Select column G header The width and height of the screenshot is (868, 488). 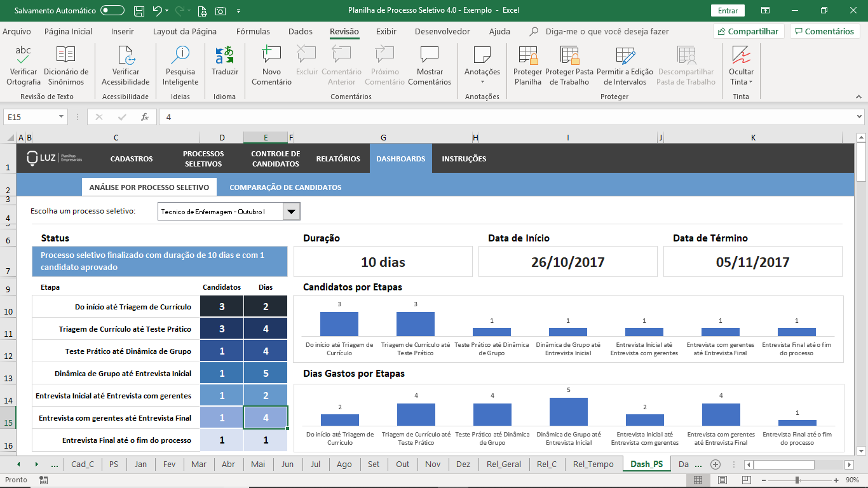383,137
